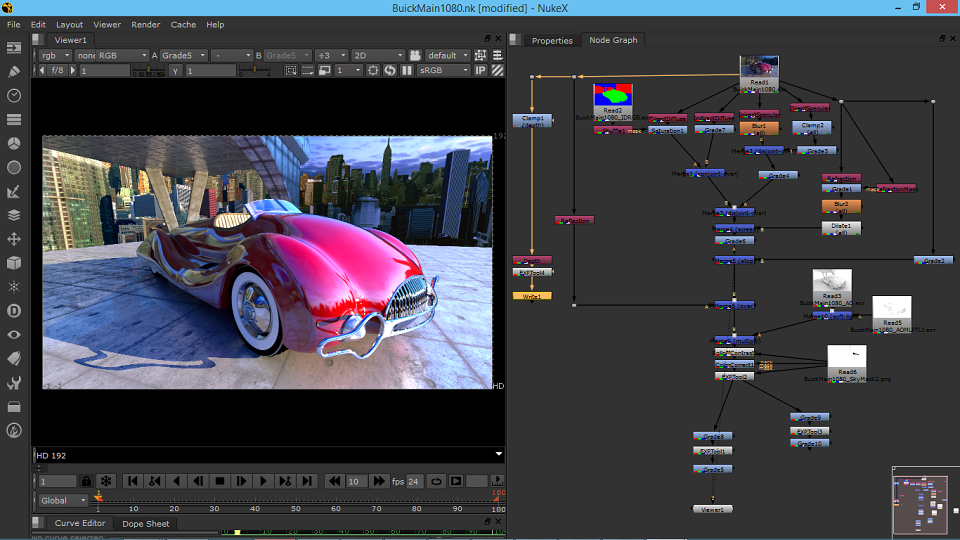Open the File menu

pyautogui.click(x=13, y=24)
